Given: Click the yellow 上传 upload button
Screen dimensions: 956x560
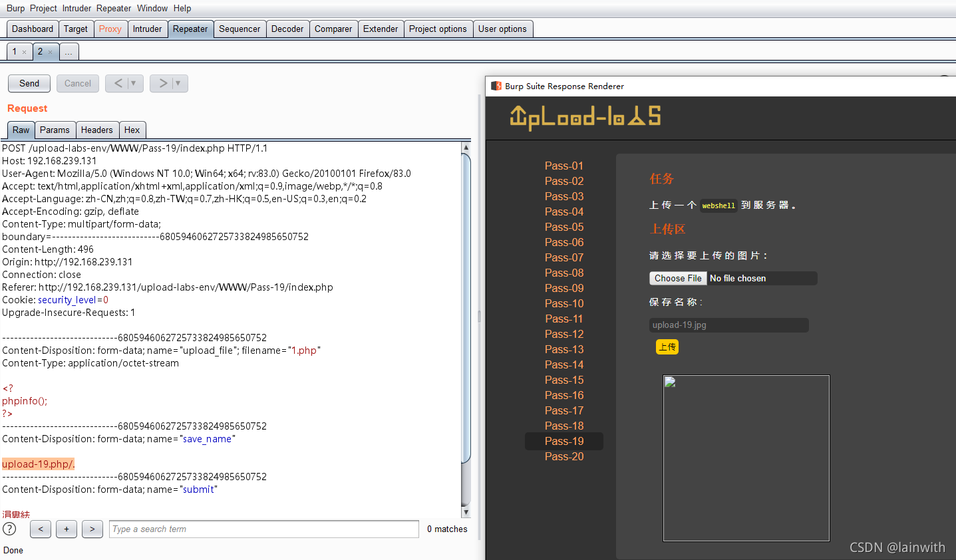Looking at the screenshot, I should tap(667, 347).
